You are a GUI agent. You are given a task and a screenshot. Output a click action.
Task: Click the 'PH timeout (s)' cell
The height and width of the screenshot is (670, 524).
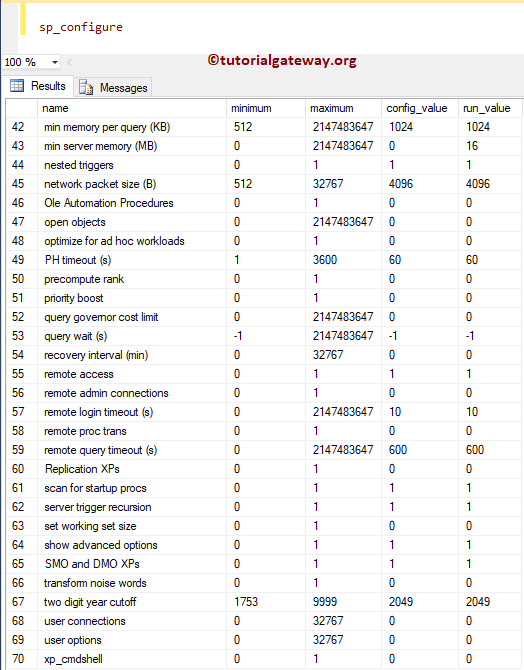132,260
